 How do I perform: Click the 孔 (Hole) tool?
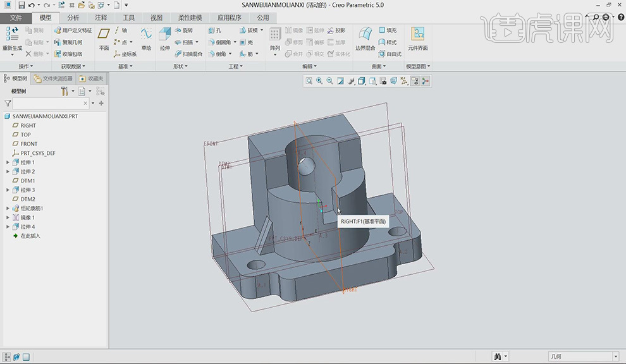214,30
